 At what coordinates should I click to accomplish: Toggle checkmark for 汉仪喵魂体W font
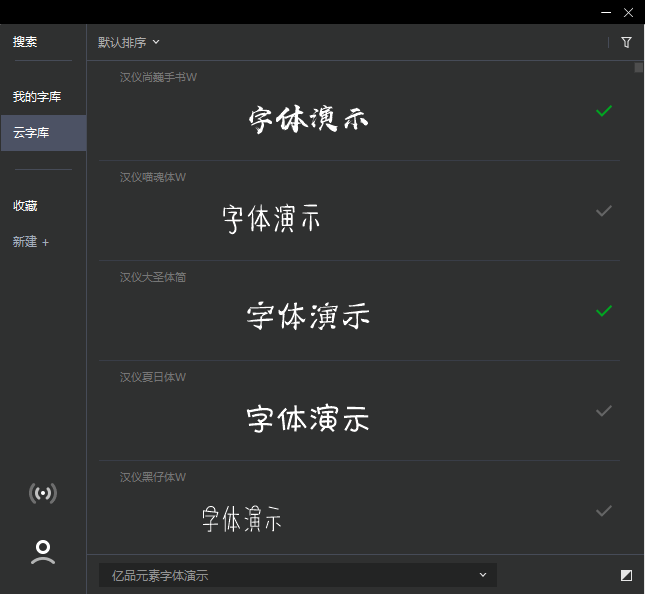604,211
